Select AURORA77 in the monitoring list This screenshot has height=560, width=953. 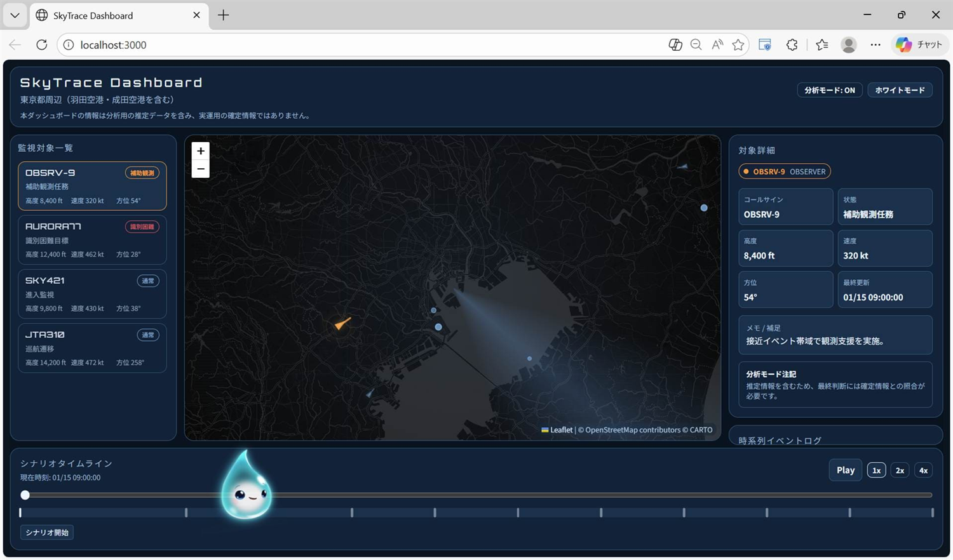tap(92, 240)
